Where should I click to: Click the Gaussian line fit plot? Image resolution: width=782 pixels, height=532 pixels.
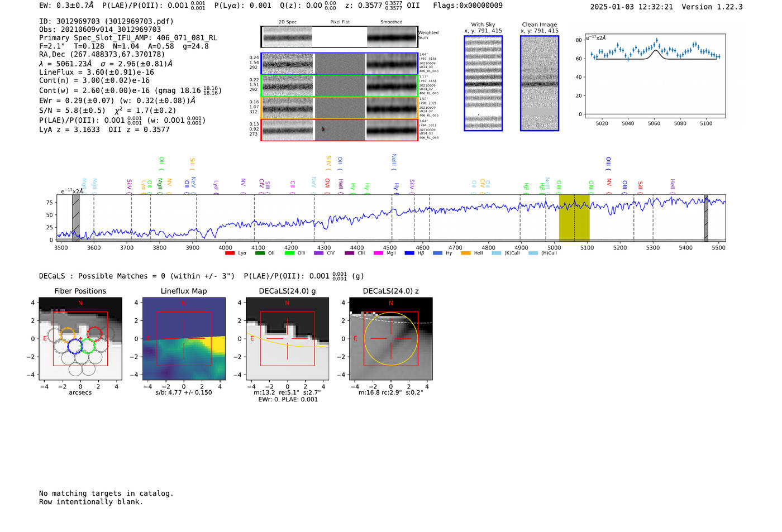(655, 76)
